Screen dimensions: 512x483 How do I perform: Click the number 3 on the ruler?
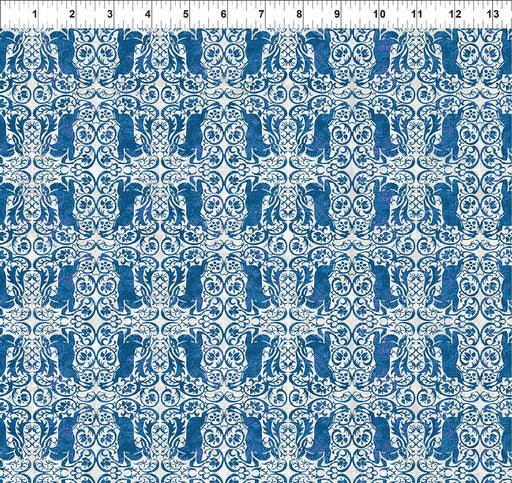coord(110,14)
